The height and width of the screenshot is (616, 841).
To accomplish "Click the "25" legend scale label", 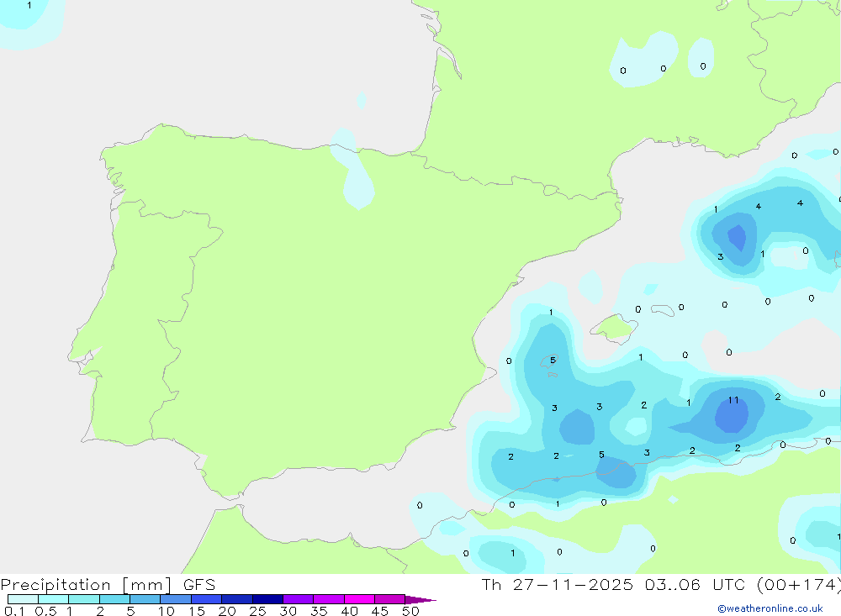I will pyautogui.click(x=258, y=611).
